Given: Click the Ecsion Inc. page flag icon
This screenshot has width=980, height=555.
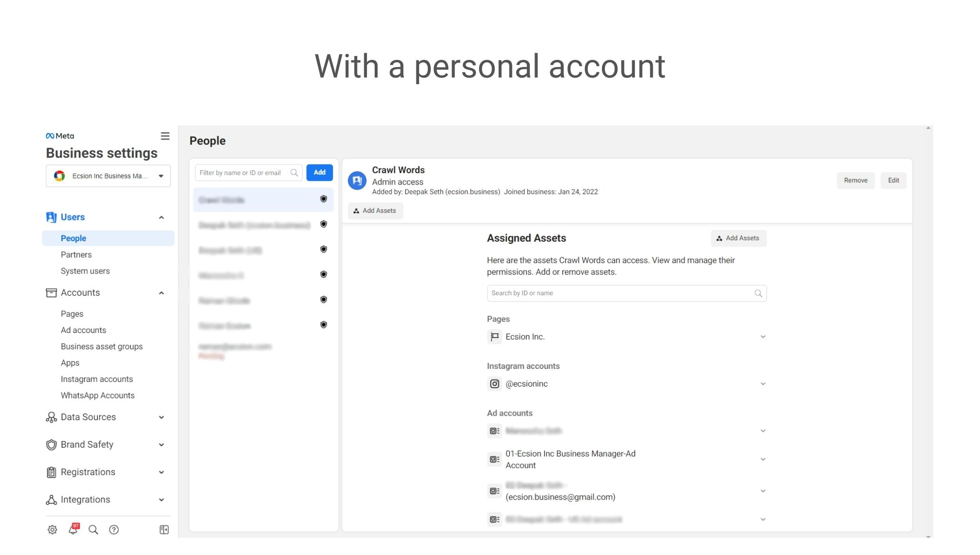Looking at the screenshot, I should (494, 337).
